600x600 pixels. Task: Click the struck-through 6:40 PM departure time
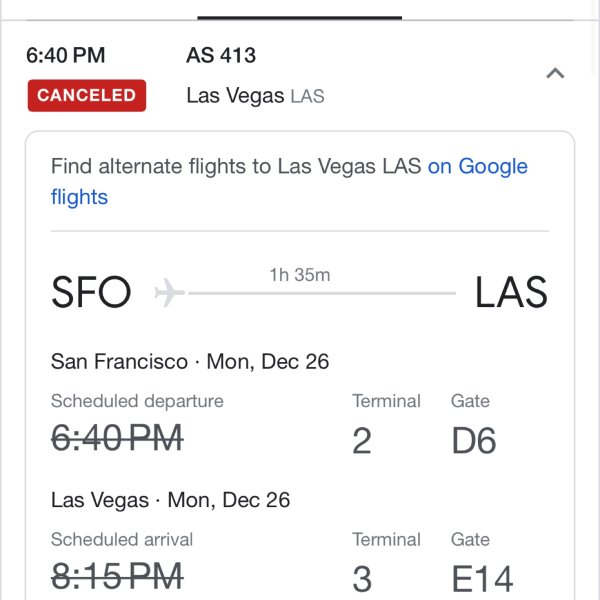pyautogui.click(x=117, y=438)
